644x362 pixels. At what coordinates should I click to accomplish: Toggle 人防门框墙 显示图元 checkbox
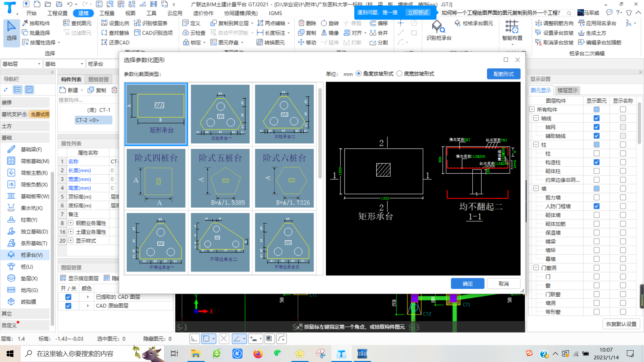(x=596, y=206)
